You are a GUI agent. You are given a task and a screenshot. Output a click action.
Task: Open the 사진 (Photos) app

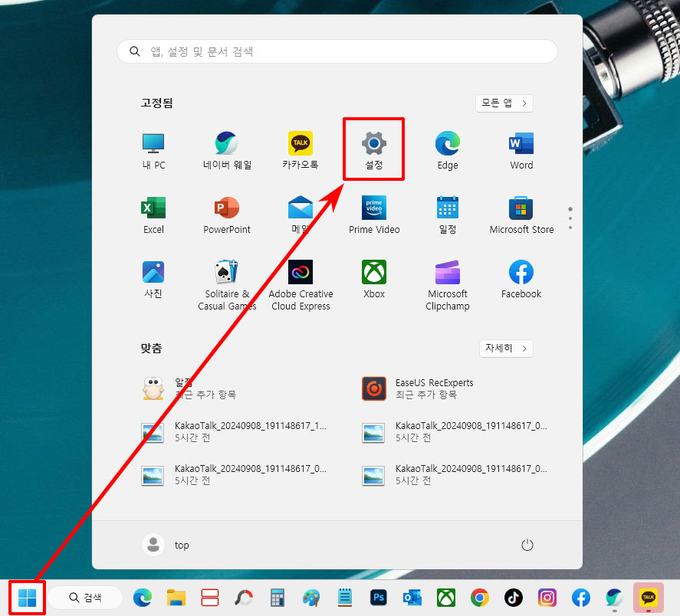(153, 279)
